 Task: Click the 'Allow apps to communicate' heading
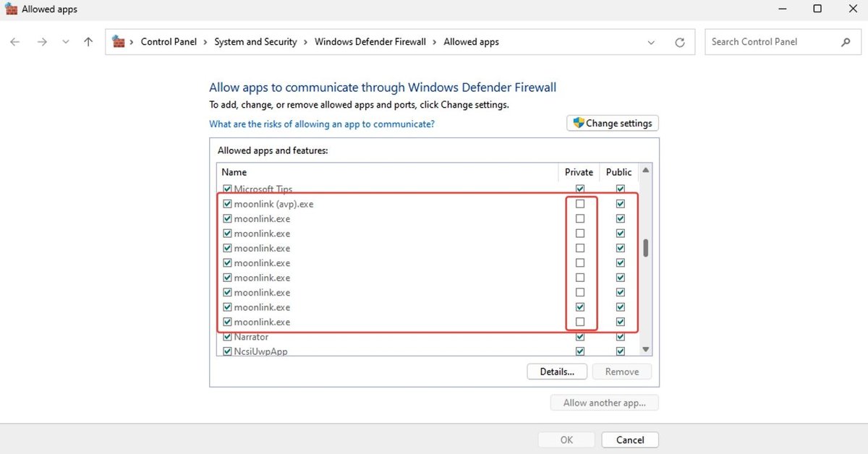tap(383, 87)
